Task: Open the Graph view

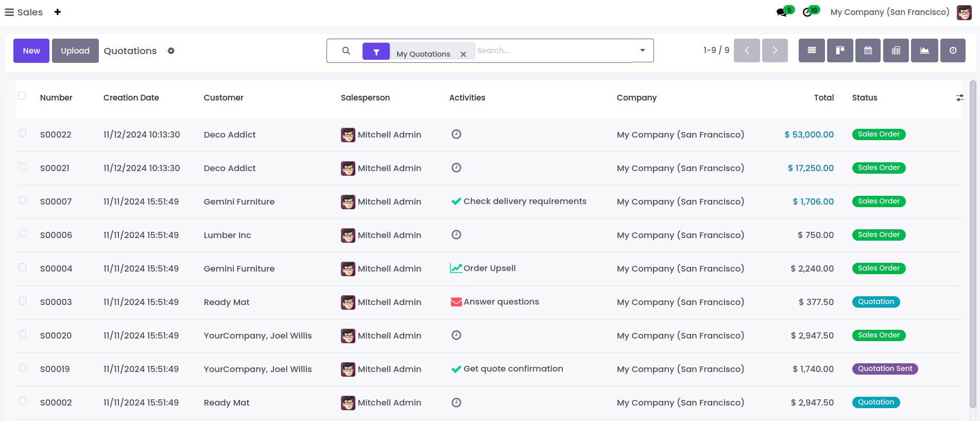Action: (925, 50)
